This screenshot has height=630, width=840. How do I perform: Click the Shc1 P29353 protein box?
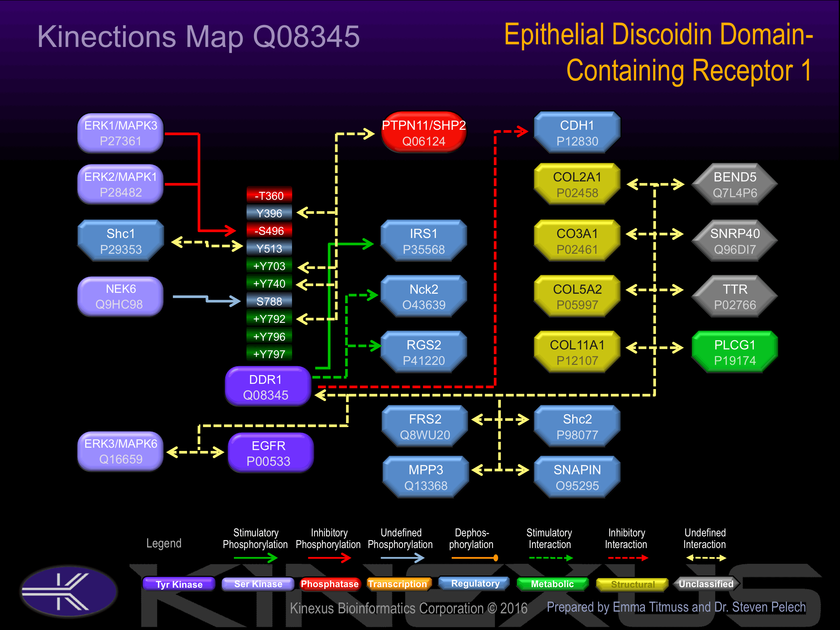(120, 241)
